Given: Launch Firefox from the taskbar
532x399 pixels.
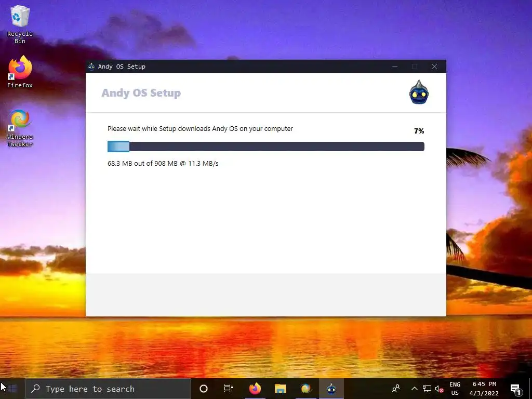Looking at the screenshot, I should coord(255,389).
